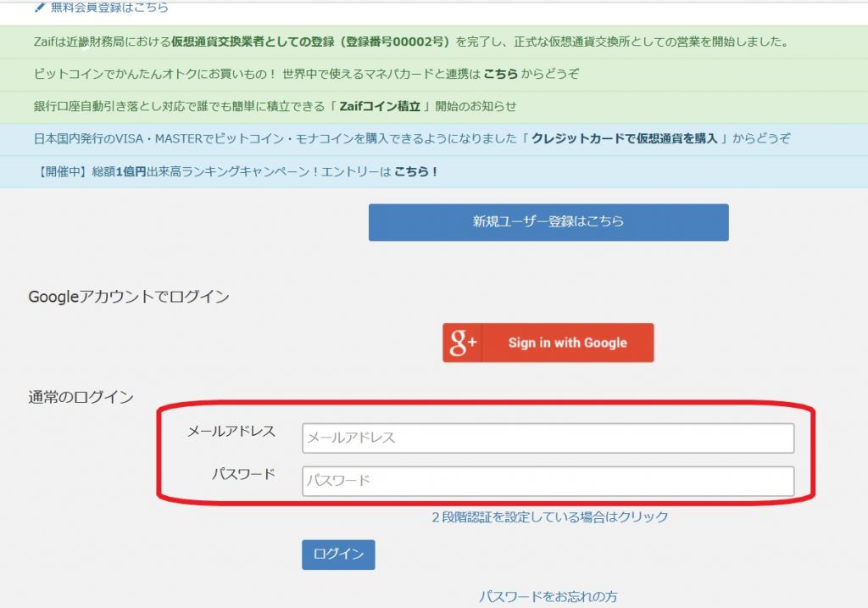Focus the パスワード input field
Viewport: 868px width, 608px height.
point(548,481)
